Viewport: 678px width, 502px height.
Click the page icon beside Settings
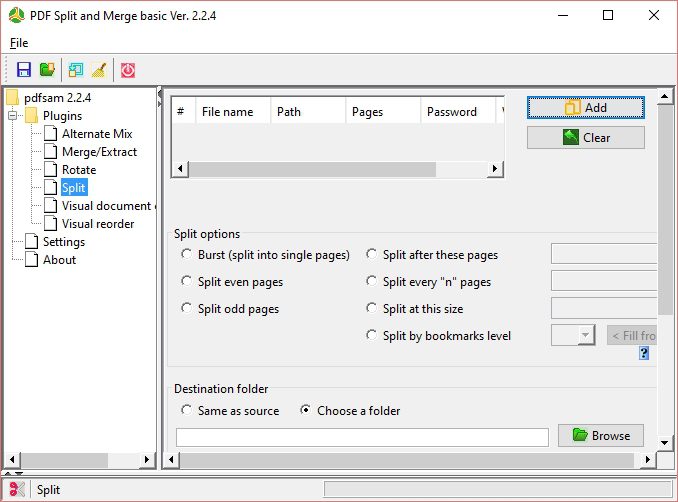click(31, 241)
